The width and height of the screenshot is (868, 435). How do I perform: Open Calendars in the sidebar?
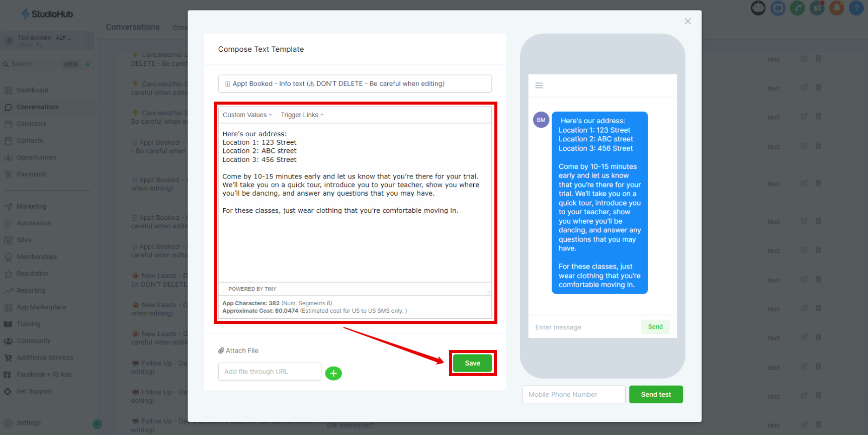31,124
